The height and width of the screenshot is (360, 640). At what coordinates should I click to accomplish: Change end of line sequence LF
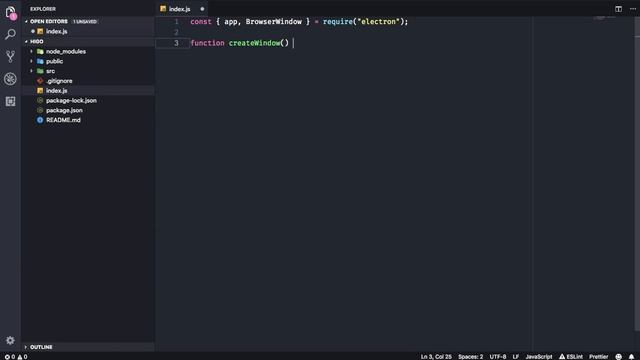click(x=516, y=356)
